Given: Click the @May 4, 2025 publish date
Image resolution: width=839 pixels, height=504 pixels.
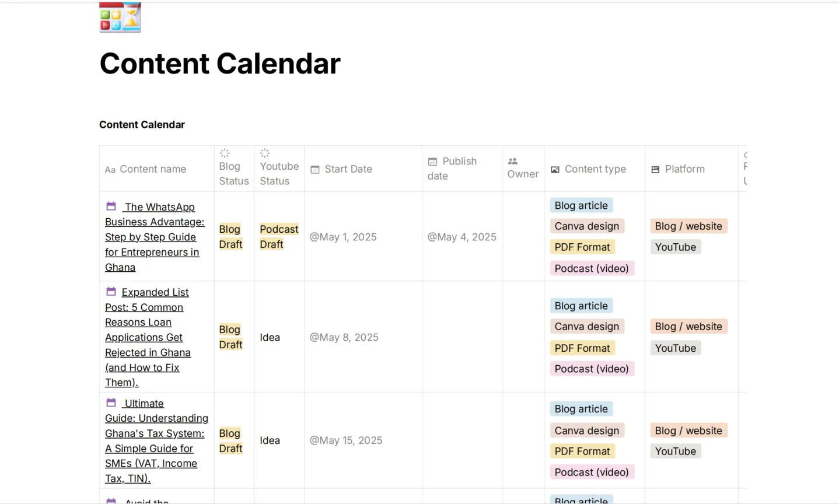Looking at the screenshot, I should [x=462, y=237].
